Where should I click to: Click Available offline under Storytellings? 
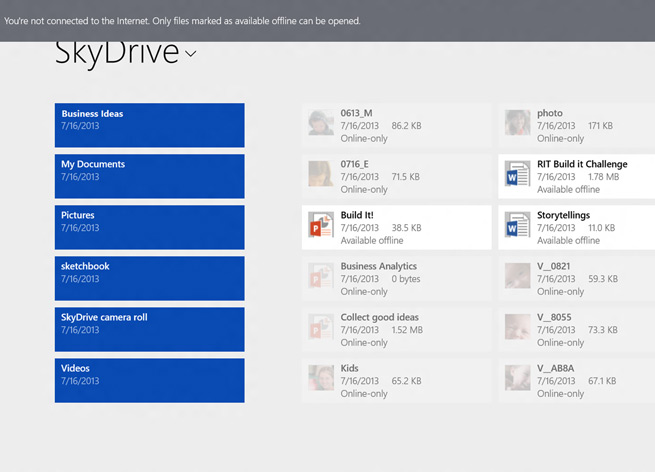[x=568, y=240]
